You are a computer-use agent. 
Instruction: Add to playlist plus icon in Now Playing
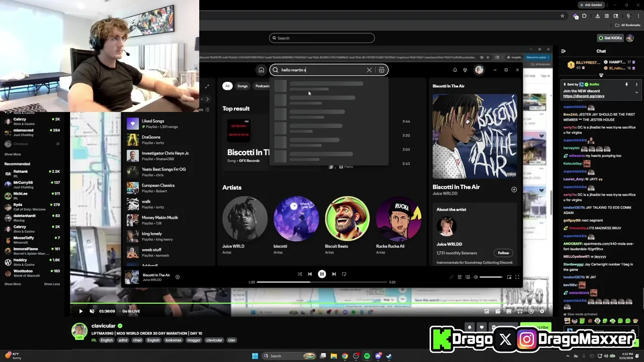[x=514, y=190]
